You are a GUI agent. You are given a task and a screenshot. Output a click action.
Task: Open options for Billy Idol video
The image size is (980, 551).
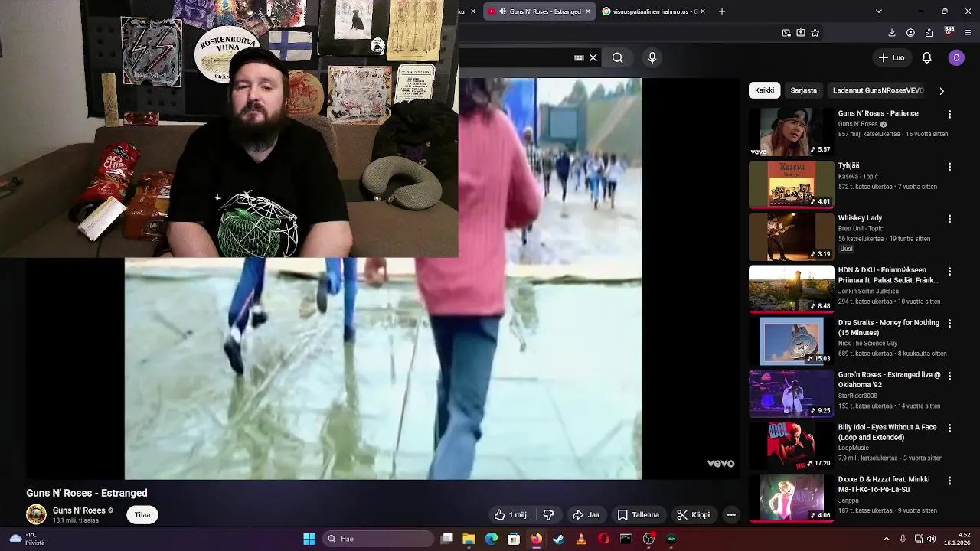point(949,428)
